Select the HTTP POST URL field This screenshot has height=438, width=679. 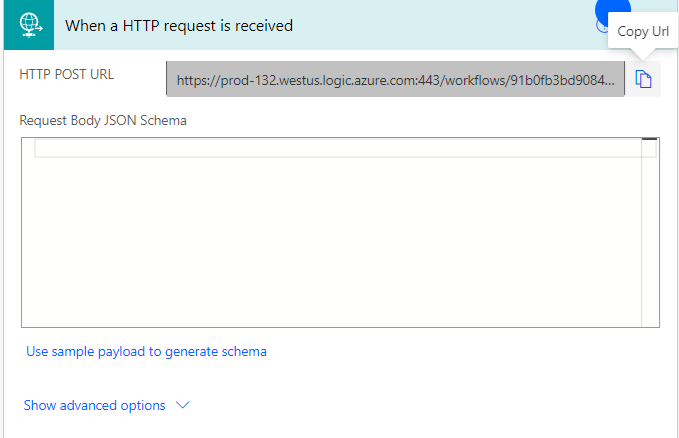coord(395,79)
